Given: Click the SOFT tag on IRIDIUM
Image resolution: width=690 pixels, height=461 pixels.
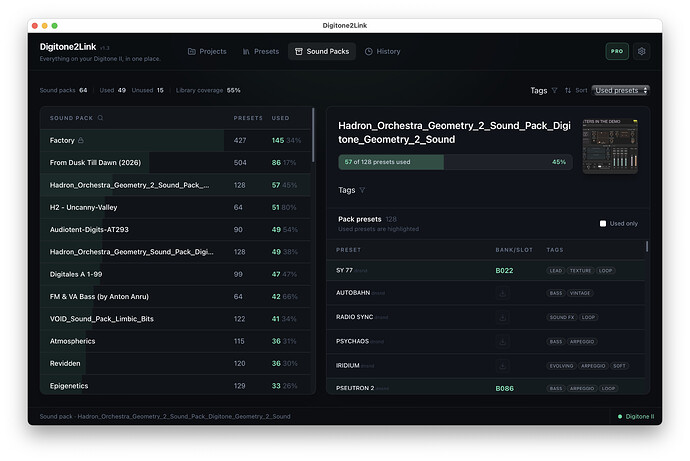Looking at the screenshot, I should click(x=619, y=366).
